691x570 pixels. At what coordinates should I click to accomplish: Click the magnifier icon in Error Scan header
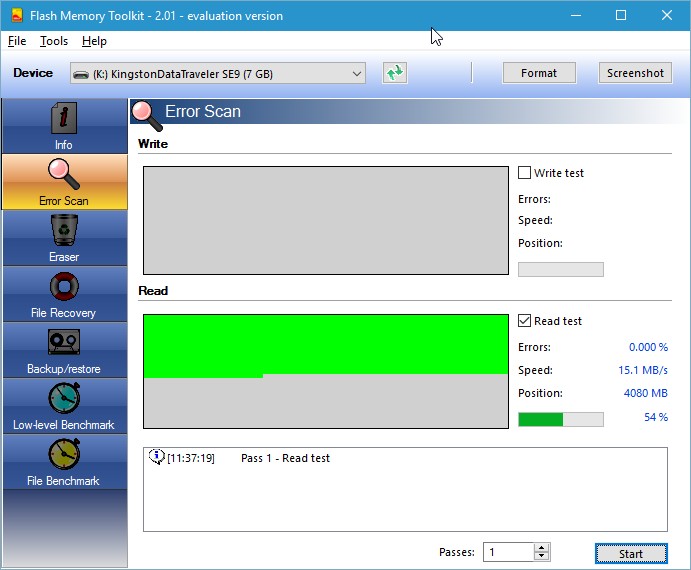click(x=148, y=115)
